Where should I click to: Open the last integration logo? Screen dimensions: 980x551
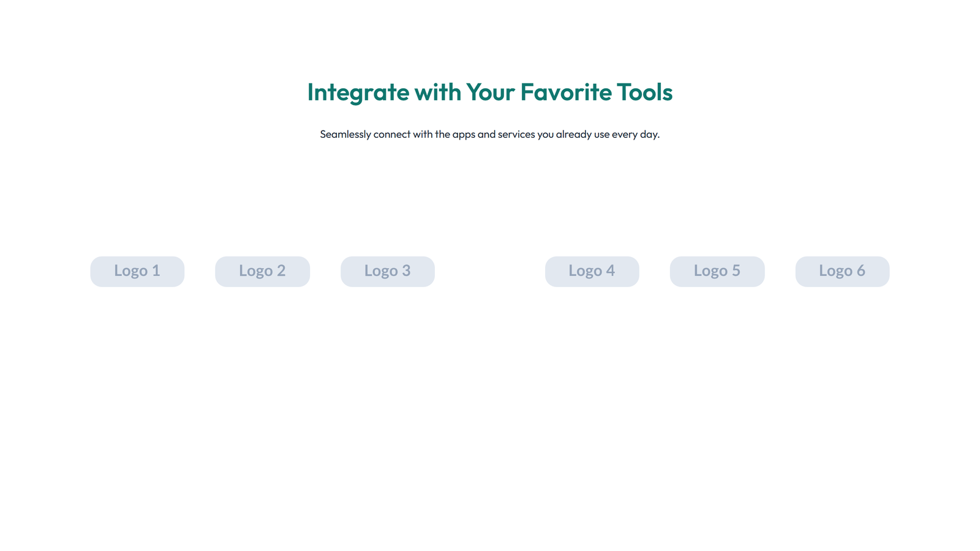(842, 271)
